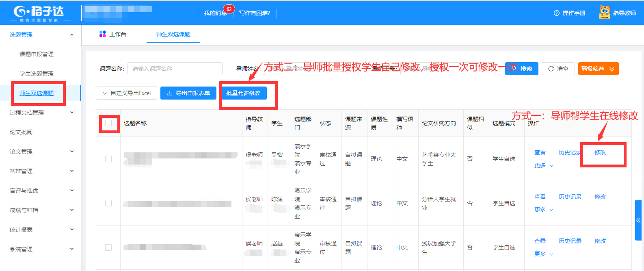Screen dimensions: 644x271
Task: Click the 课题名称 search input field
Action: [x=175, y=69]
